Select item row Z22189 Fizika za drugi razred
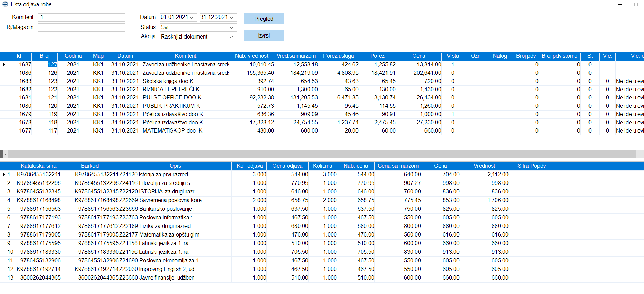 (x=154, y=226)
